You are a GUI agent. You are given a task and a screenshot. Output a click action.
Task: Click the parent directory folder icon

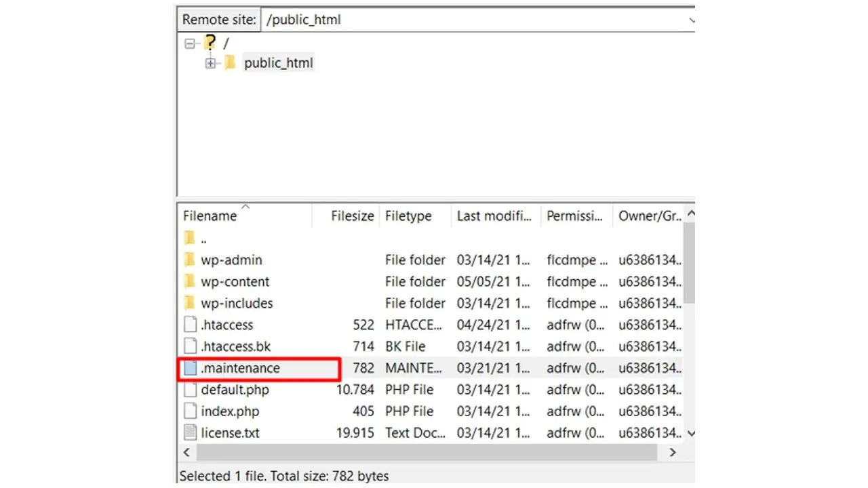190,238
